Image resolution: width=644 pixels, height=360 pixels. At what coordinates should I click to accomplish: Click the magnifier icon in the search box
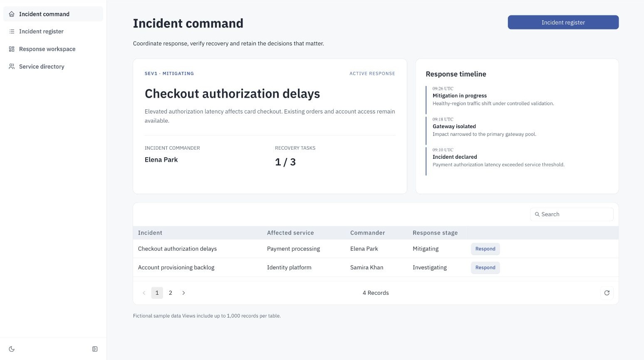(537, 215)
